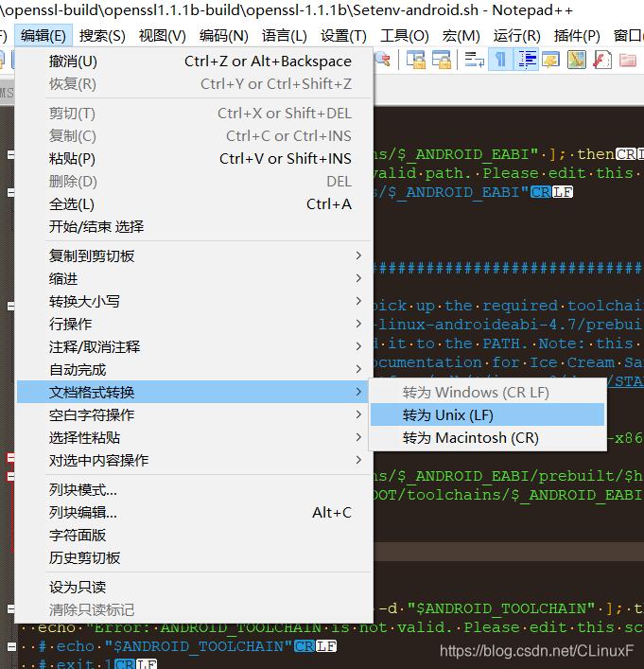644x669 pixels.
Task: Click the 删除(D) delete entry
Action: tap(193, 182)
